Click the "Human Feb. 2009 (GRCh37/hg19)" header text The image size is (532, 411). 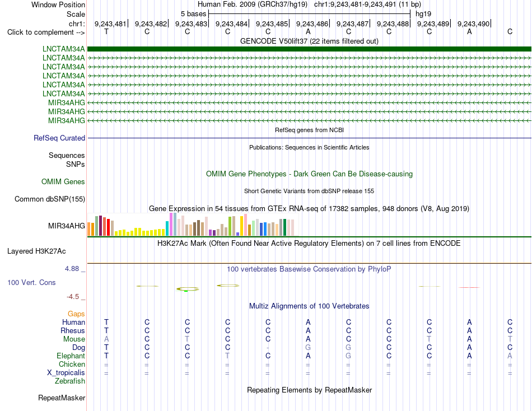pyautogui.click(x=253, y=4)
